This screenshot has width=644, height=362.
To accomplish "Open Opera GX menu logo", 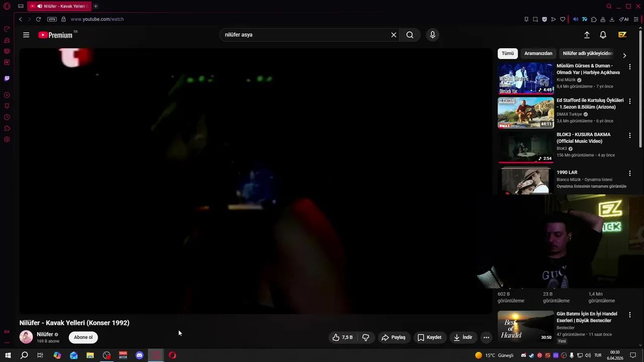I will pos(7,6).
